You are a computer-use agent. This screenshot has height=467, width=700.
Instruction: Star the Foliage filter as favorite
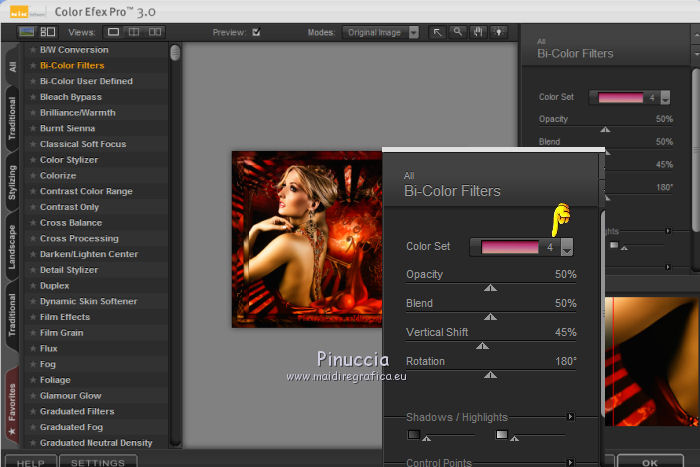point(33,380)
